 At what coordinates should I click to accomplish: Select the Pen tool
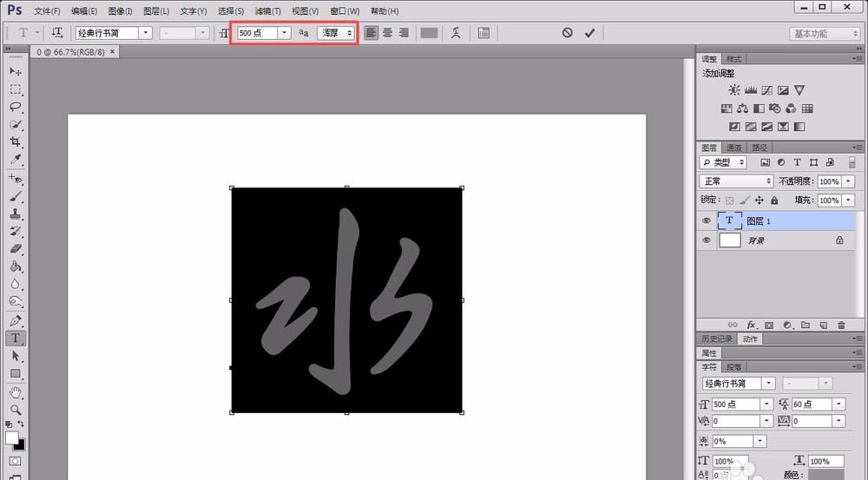point(16,320)
